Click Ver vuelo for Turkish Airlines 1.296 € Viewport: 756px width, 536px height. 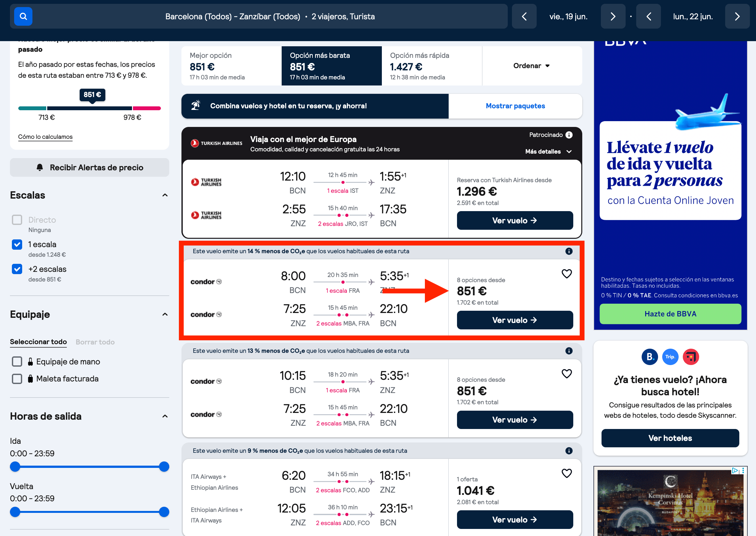[514, 220]
